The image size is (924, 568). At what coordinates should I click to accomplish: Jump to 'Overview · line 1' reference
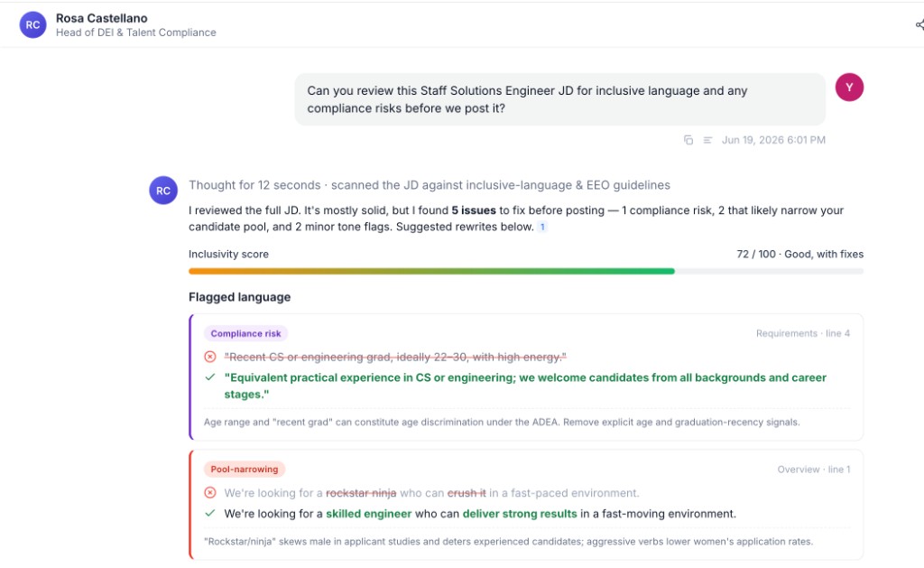tap(813, 470)
